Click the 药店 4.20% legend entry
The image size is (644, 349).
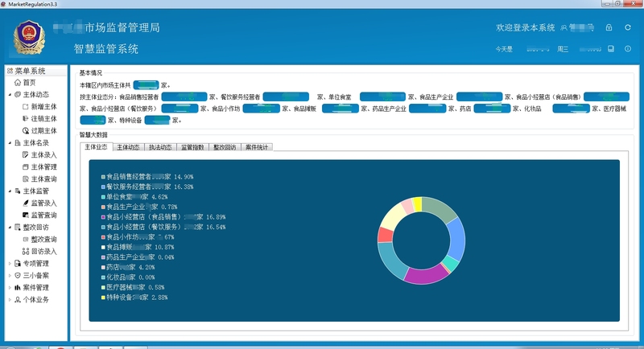tap(128, 267)
